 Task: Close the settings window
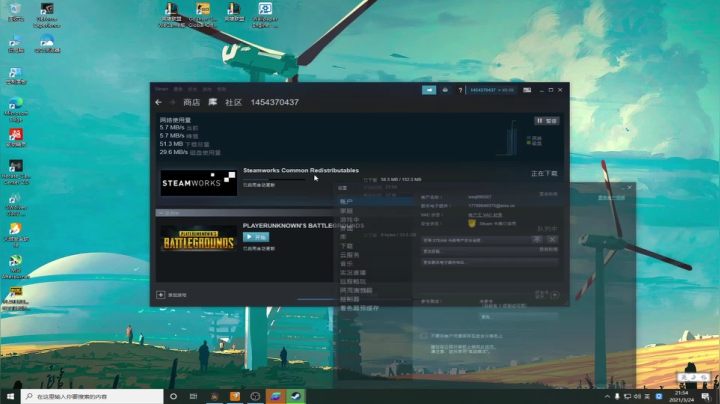[630, 187]
